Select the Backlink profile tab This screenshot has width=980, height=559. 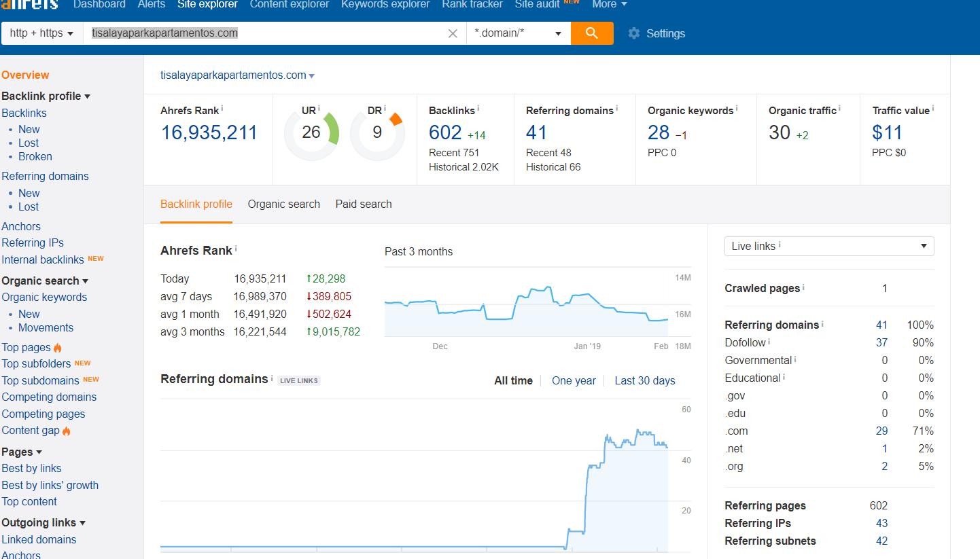196,204
